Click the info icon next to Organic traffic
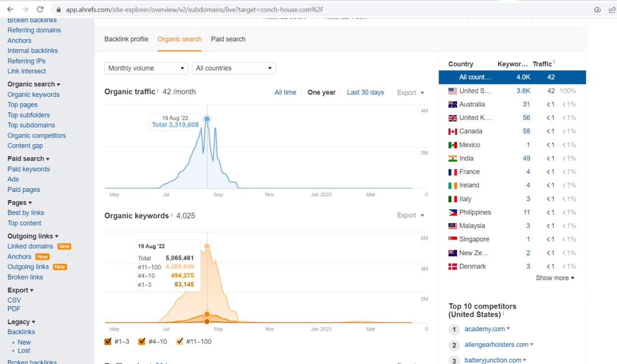The image size is (617, 364). [158, 91]
